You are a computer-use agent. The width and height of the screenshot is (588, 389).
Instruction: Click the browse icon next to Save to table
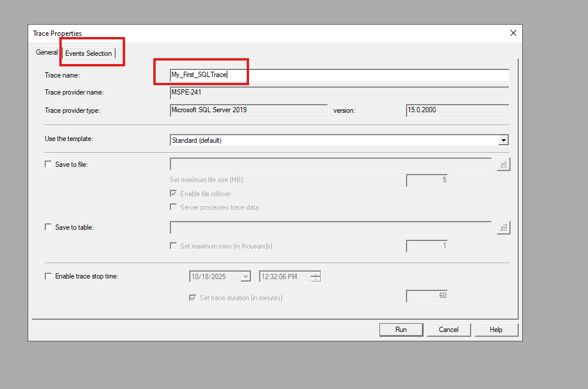pos(503,227)
